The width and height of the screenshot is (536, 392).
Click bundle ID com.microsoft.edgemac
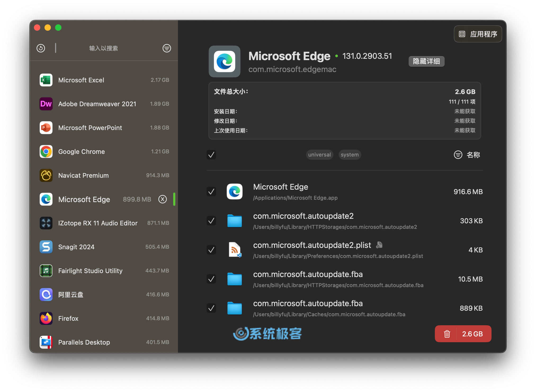292,69
